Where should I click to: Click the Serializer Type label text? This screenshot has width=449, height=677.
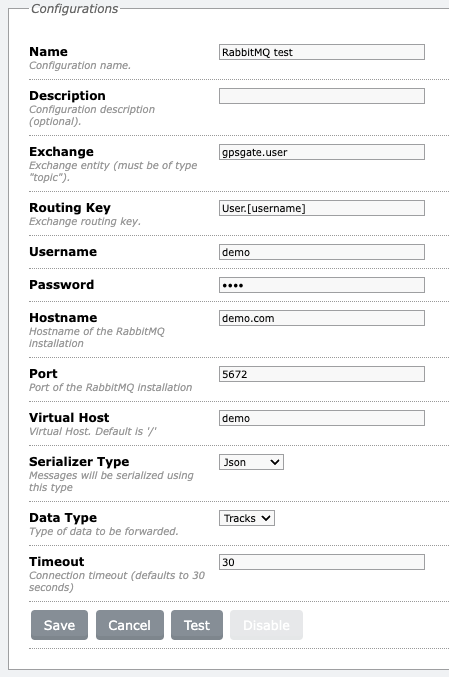79,462
